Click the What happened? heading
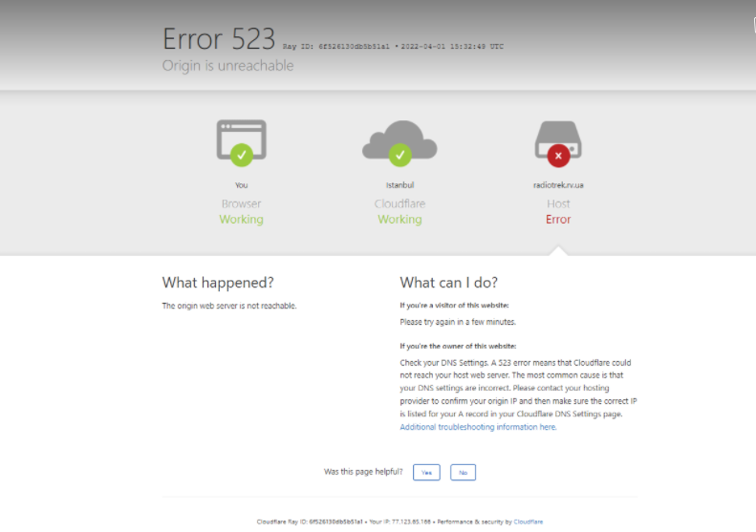The image size is (756, 532). tap(218, 283)
